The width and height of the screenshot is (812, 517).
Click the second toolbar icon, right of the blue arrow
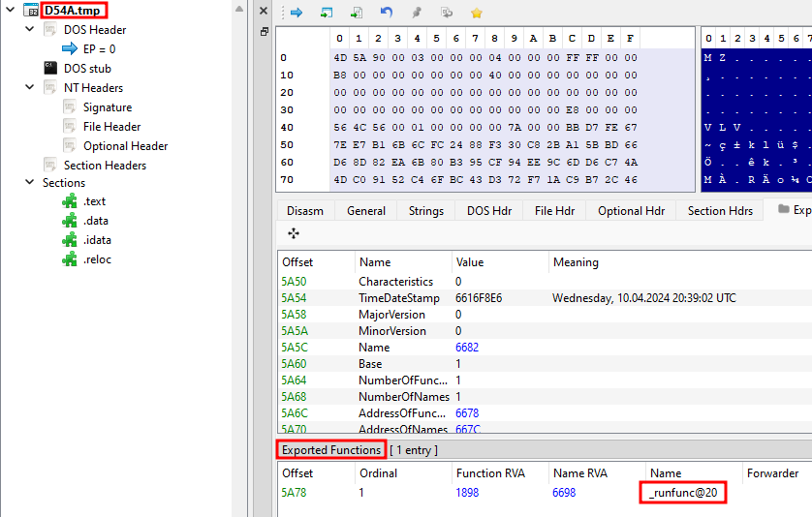click(327, 13)
